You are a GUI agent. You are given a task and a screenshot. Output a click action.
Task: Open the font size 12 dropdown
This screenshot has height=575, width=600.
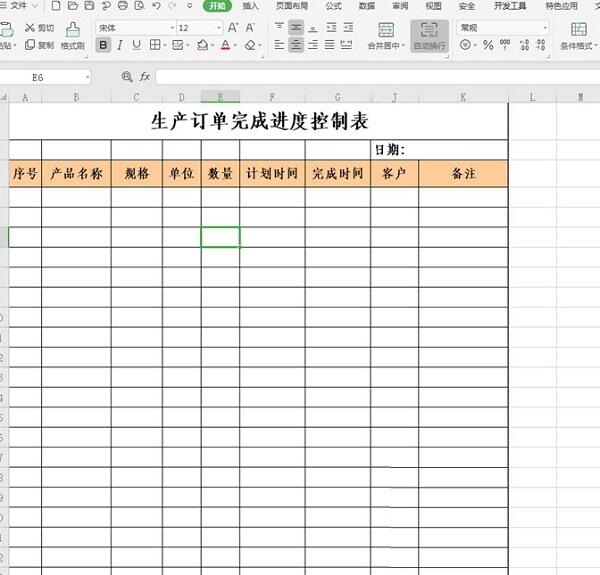pos(219,28)
